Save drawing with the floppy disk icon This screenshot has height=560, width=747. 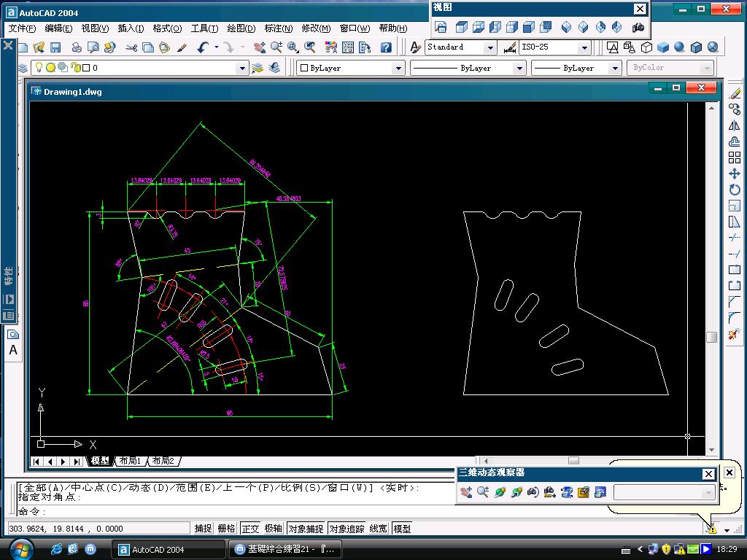55,47
